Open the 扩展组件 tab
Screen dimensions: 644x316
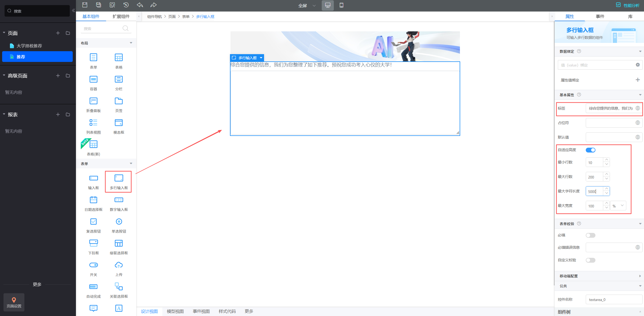[x=121, y=17]
